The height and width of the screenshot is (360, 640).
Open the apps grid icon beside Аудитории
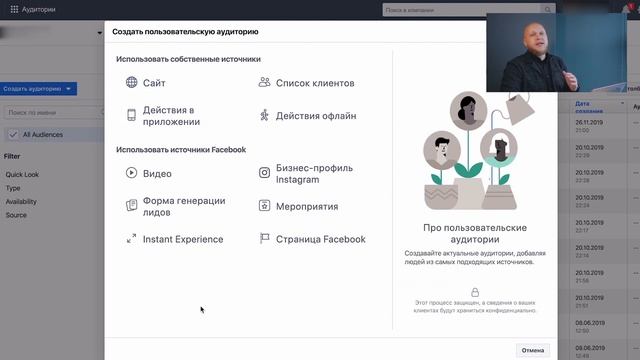[14, 9]
